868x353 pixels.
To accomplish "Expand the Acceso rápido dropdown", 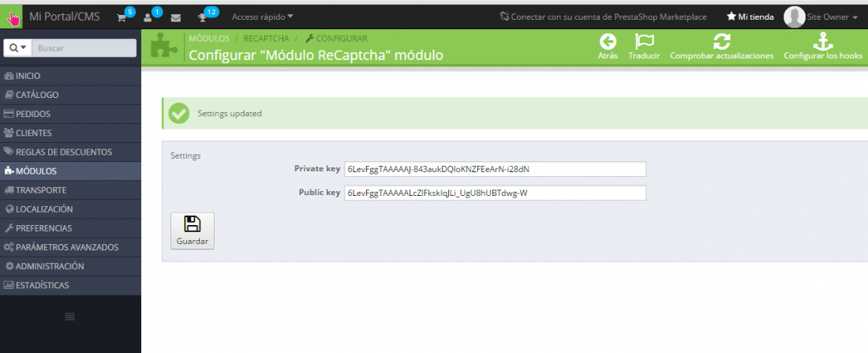I will click(263, 17).
